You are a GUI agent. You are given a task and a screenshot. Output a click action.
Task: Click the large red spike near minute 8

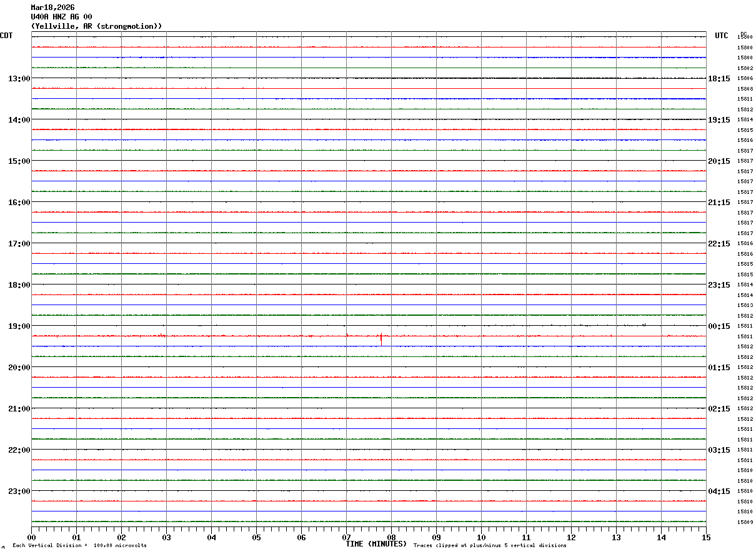pyautogui.click(x=380, y=338)
